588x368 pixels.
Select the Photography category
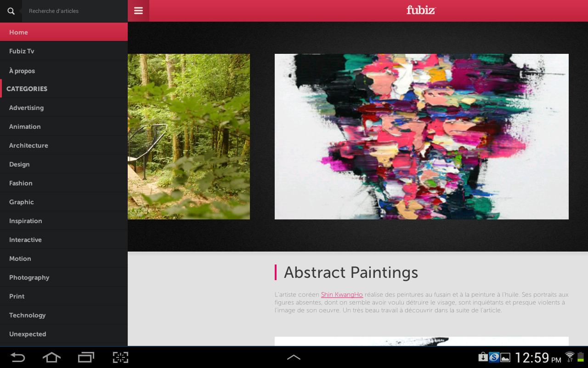[x=64, y=277]
